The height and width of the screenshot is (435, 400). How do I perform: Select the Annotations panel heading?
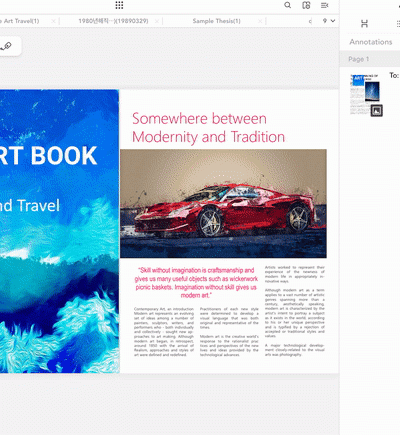point(371,42)
